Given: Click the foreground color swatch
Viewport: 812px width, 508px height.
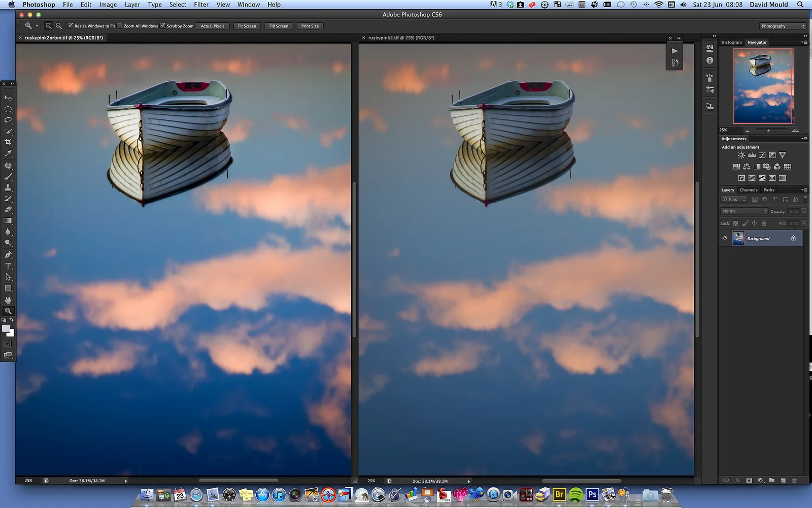Looking at the screenshot, I should pyautogui.click(x=6, y=328).
